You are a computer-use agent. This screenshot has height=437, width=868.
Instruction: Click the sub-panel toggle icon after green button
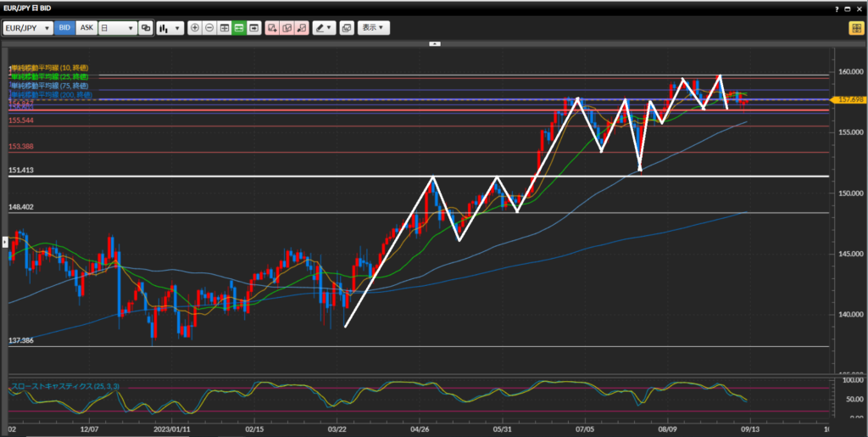(253, 28)
